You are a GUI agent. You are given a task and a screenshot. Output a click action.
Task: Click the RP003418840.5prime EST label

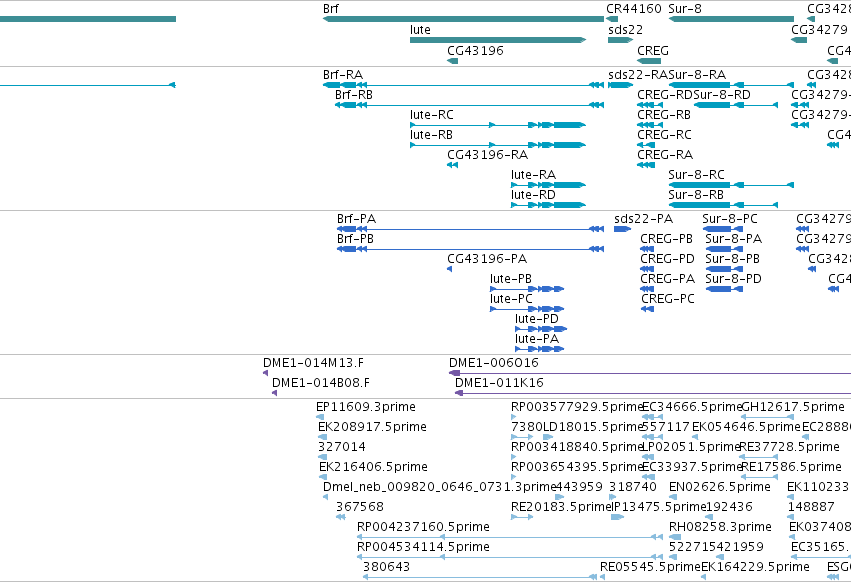pyautogui.click(x=577, y=447)
